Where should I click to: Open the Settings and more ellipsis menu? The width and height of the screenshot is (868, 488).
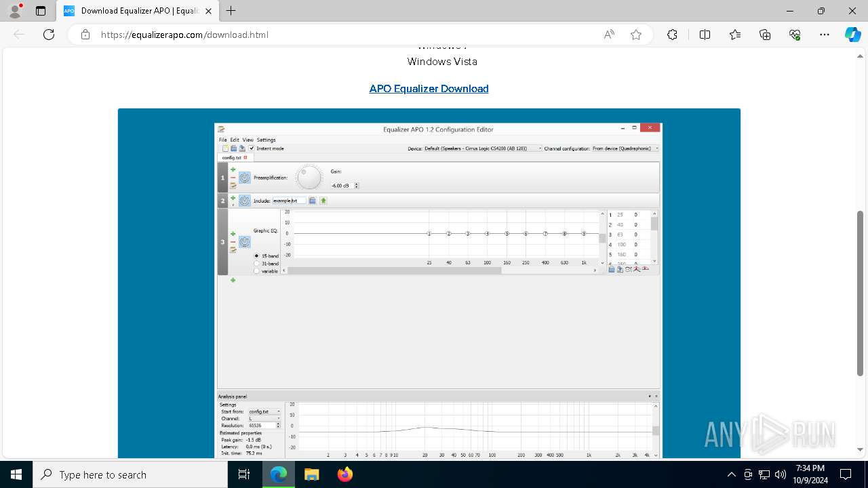click(825, 35)
